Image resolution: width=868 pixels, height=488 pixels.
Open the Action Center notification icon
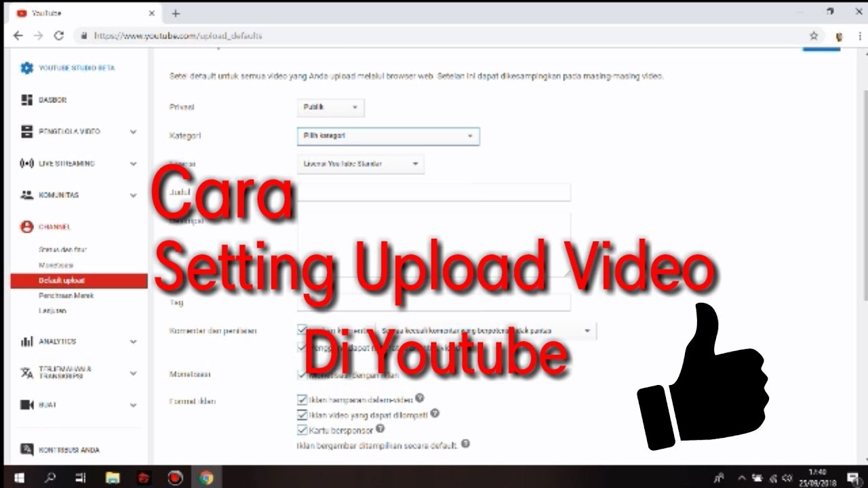click(x=852, y=478)
